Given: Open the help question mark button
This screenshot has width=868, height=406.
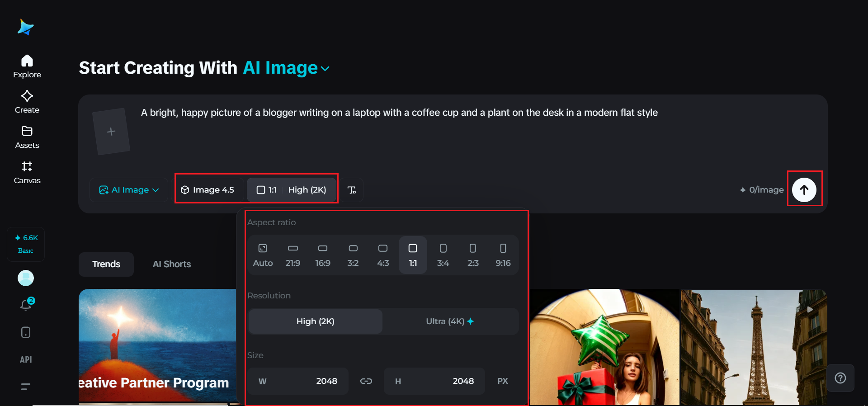Looking at the screenshot, I should tap(840, 378).
